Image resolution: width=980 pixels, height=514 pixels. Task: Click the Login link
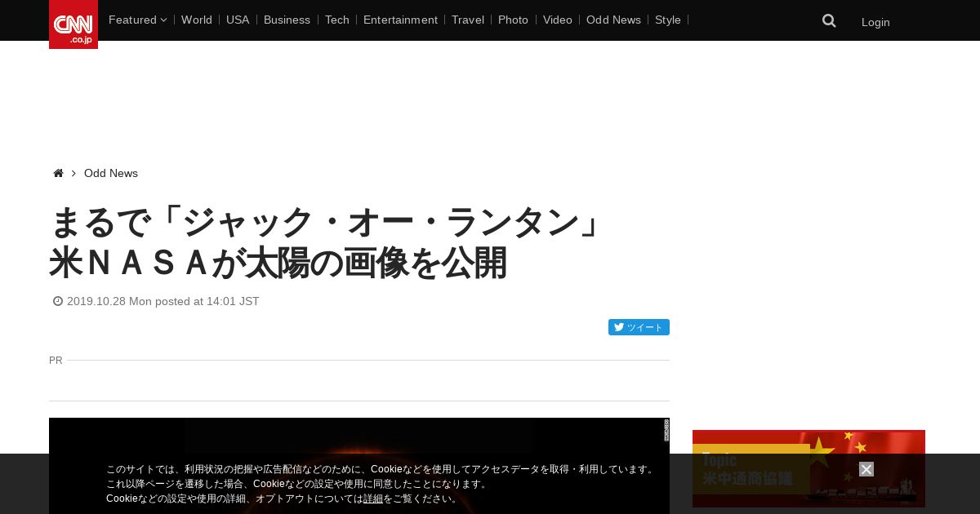[875, 22]
